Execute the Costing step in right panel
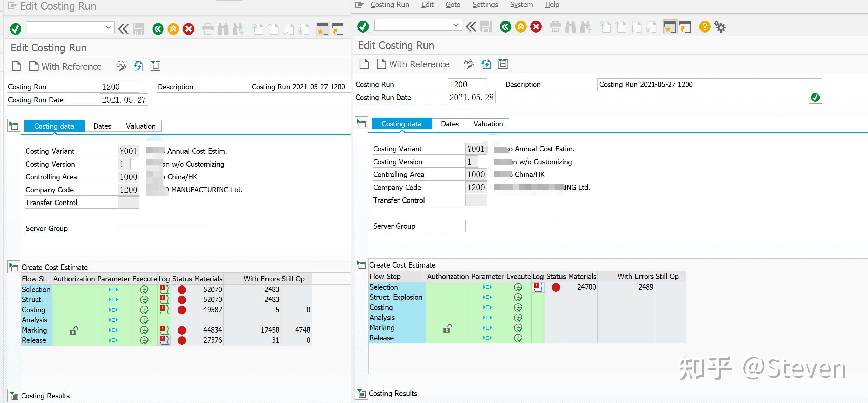Image resolution: width=868 pixels, height=403 pixels. tap(518, 307)
